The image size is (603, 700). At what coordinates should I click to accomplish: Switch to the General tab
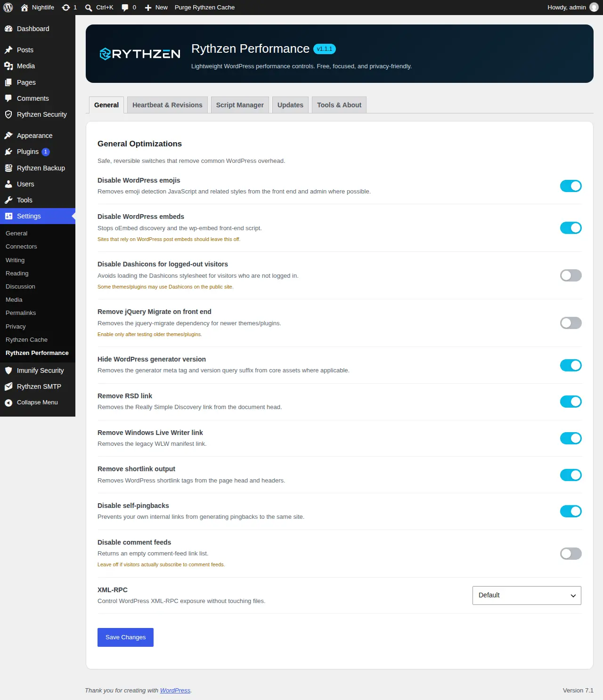(106, 105)
